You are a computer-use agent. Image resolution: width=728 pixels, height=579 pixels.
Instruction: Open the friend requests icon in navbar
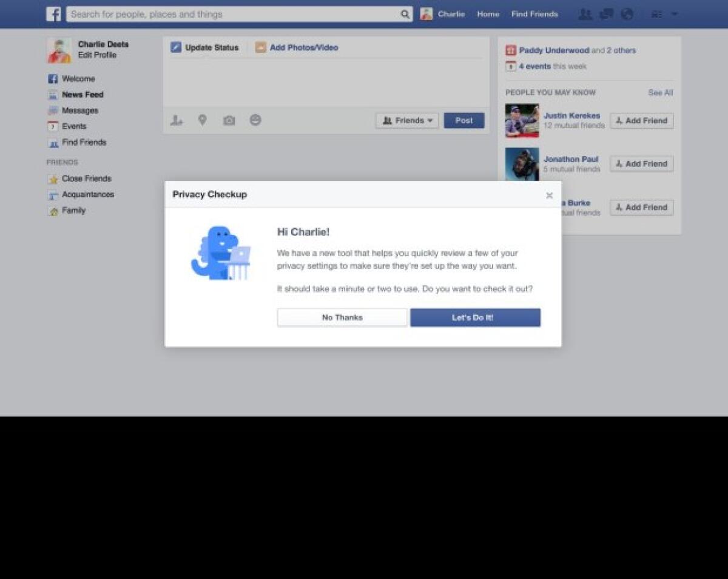(585, 14)
